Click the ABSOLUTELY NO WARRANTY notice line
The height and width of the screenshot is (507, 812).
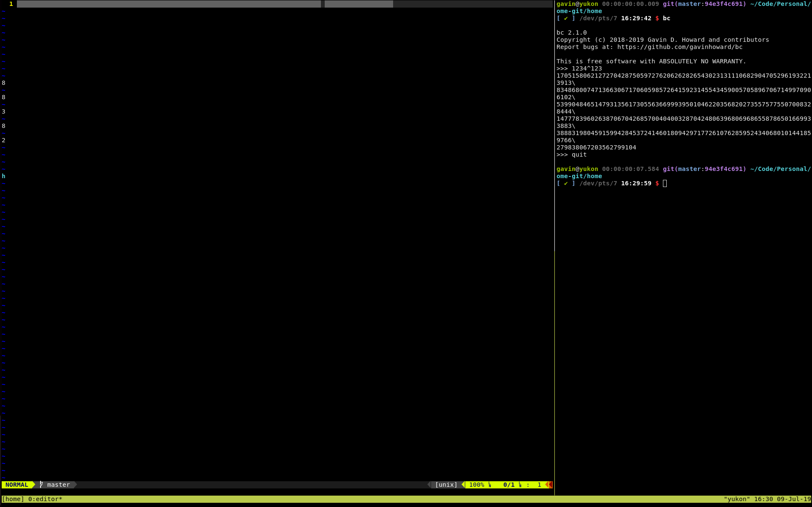(x=652, y=61)
